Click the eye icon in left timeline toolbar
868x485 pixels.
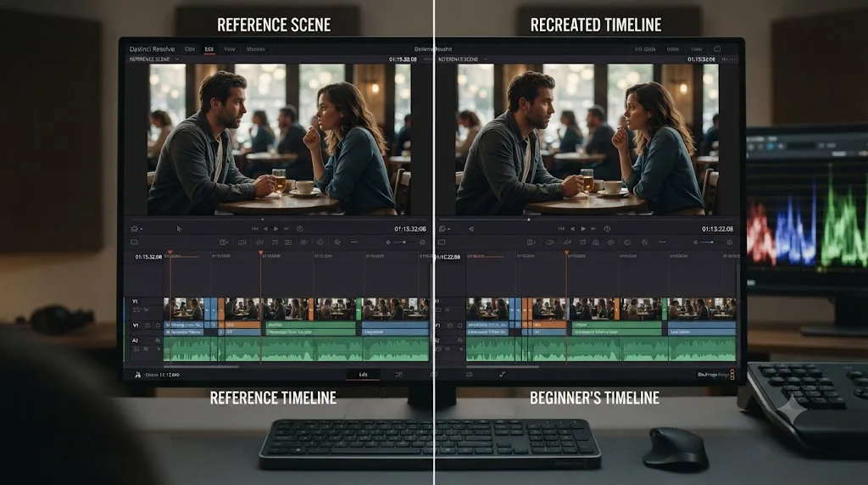tap(304, 242)
